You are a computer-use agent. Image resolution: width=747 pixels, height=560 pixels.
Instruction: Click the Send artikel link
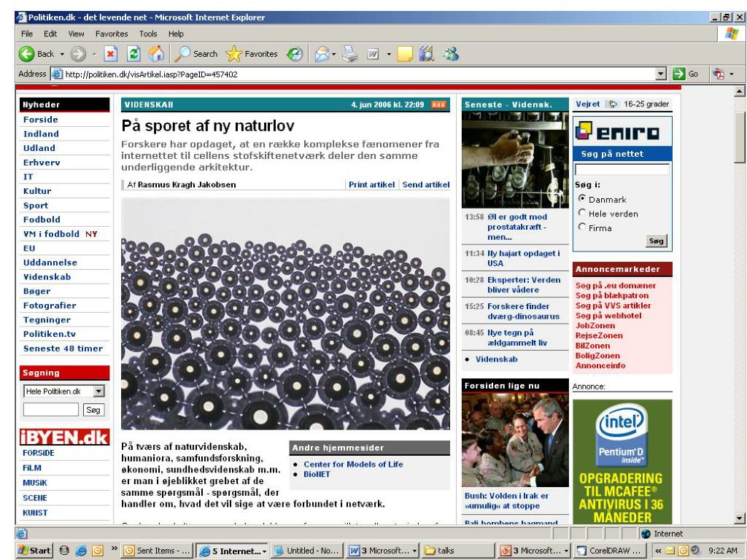pyautogui.click(x=426, y=184)
